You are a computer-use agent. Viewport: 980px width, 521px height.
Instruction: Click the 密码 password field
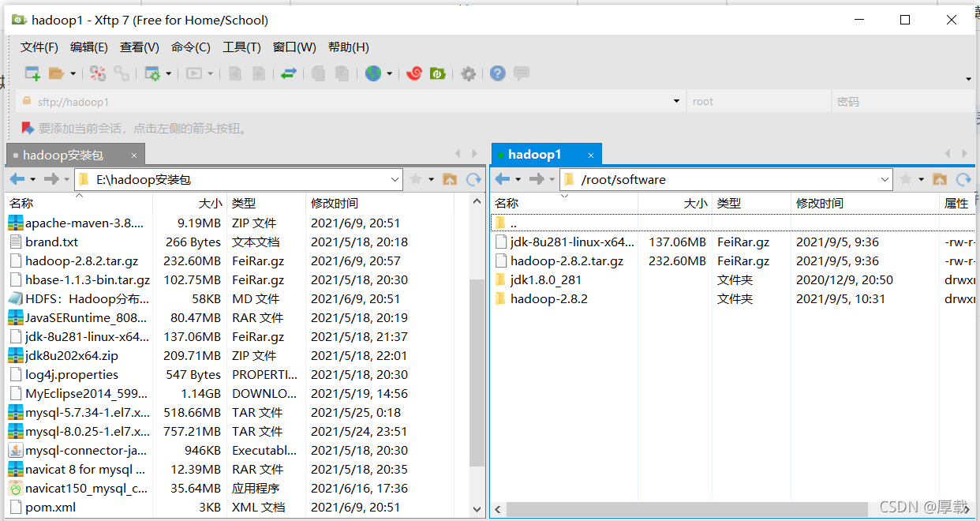coord(903,102)
